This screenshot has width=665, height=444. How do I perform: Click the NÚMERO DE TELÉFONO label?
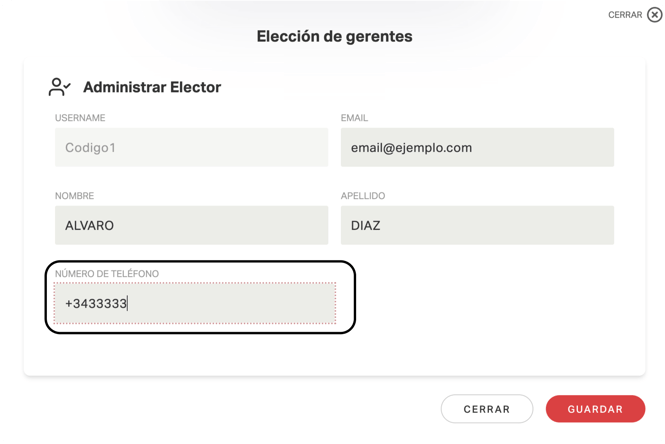[x=107, y=274]
